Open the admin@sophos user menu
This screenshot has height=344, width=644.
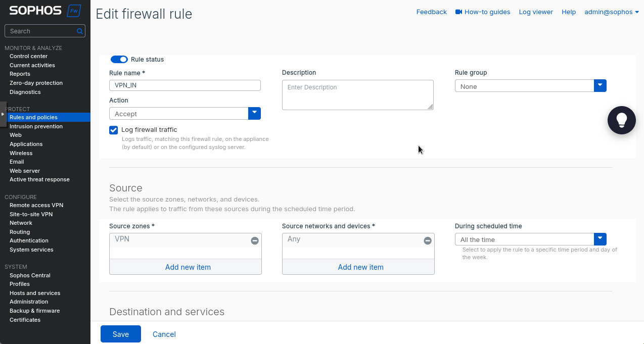coord(611,12)
